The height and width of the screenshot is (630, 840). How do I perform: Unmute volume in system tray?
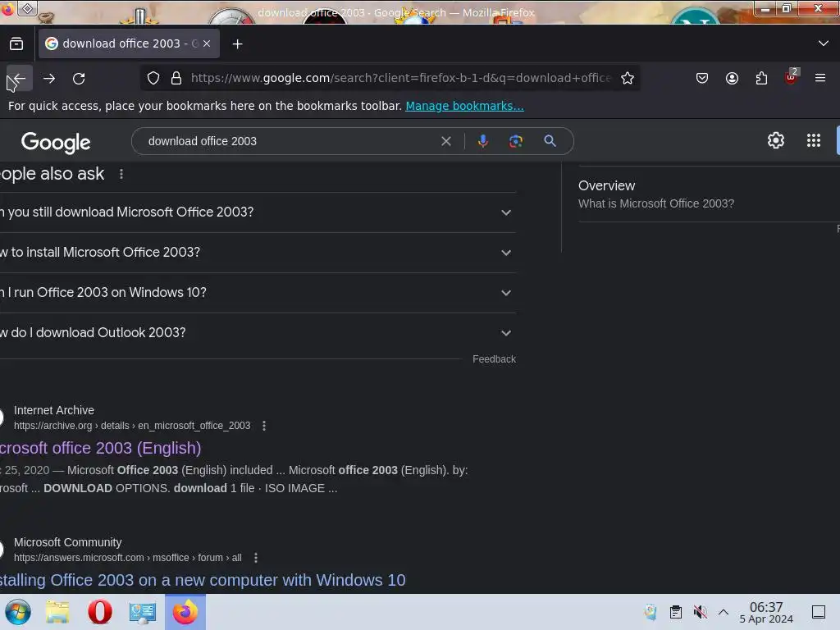[x=700, y=612]
